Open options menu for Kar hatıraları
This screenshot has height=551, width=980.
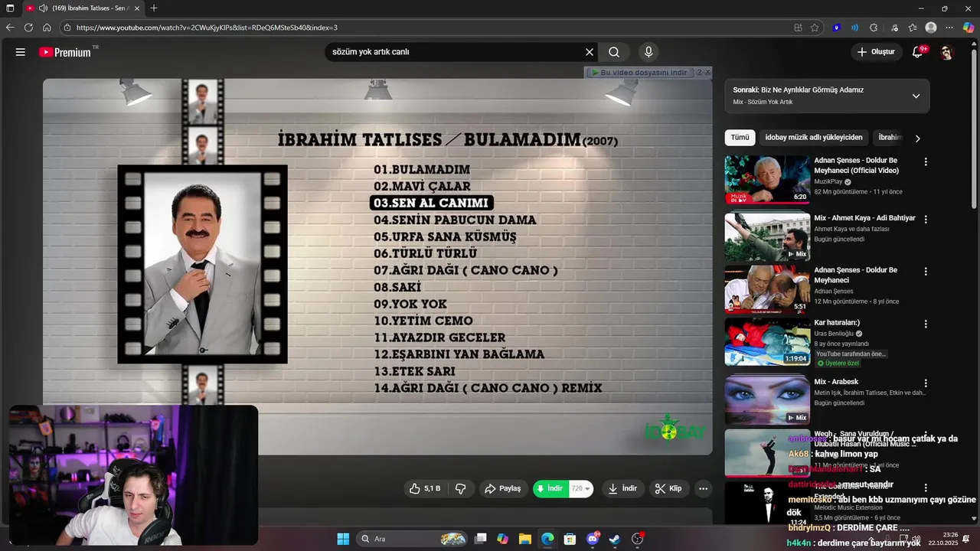926,324
